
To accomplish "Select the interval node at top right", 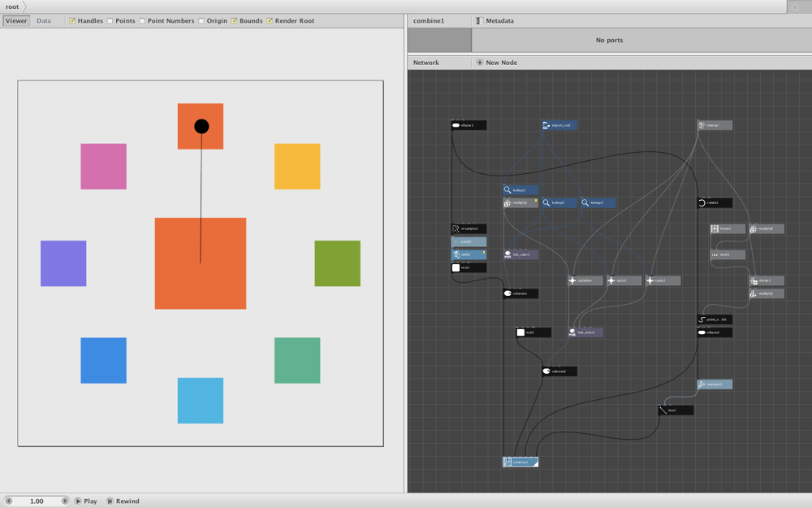I will [x=715, y=125].
